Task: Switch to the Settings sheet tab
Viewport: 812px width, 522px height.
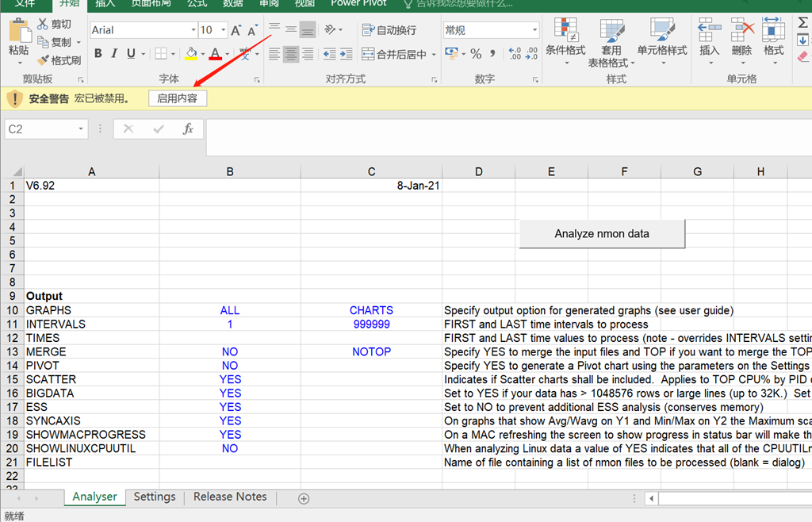Action: click(x=155, y=497)
